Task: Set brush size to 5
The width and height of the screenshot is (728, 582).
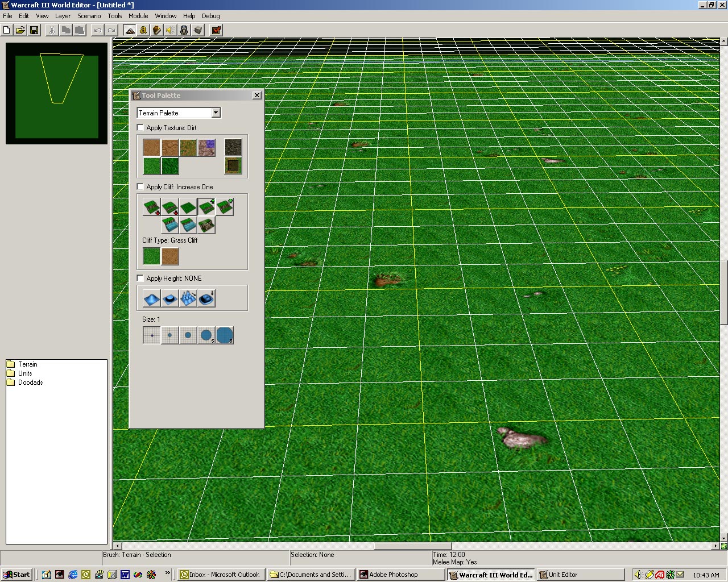Action: click(206, 335)
